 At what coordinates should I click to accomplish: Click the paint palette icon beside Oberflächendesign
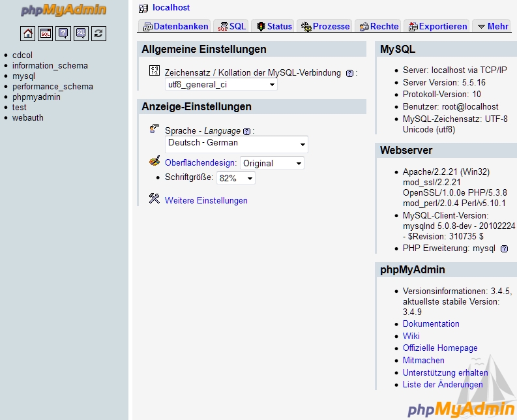point(155,161)
